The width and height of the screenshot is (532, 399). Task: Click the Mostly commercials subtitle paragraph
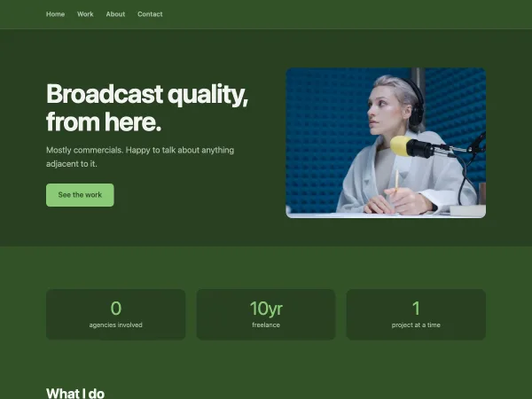pos(140,157)
